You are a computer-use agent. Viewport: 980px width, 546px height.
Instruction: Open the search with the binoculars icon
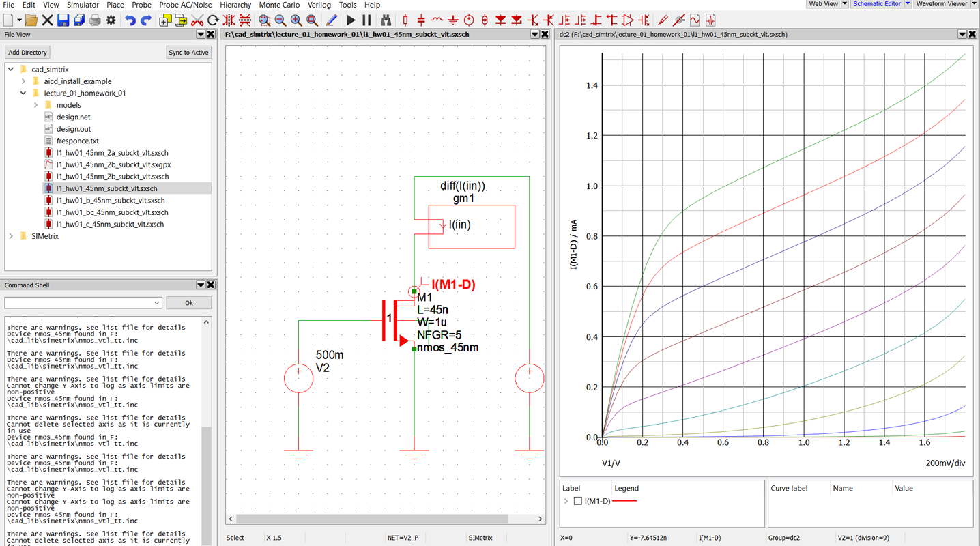coord(386,20)
